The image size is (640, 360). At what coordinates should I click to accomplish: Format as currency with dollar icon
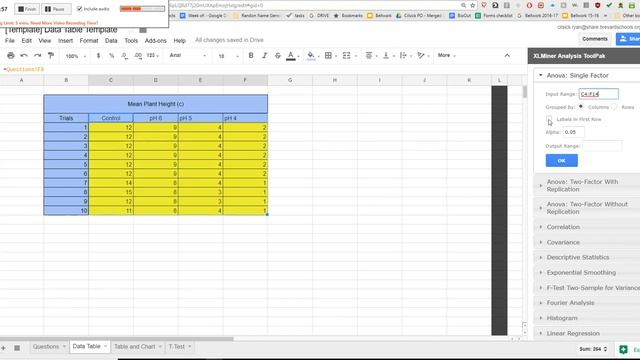point(98,56)
